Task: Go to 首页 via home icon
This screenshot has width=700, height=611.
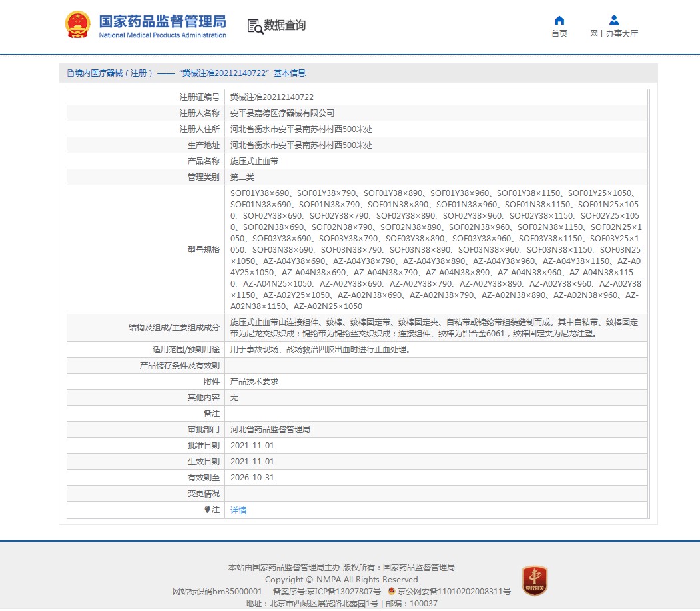Action: [559, 21]
